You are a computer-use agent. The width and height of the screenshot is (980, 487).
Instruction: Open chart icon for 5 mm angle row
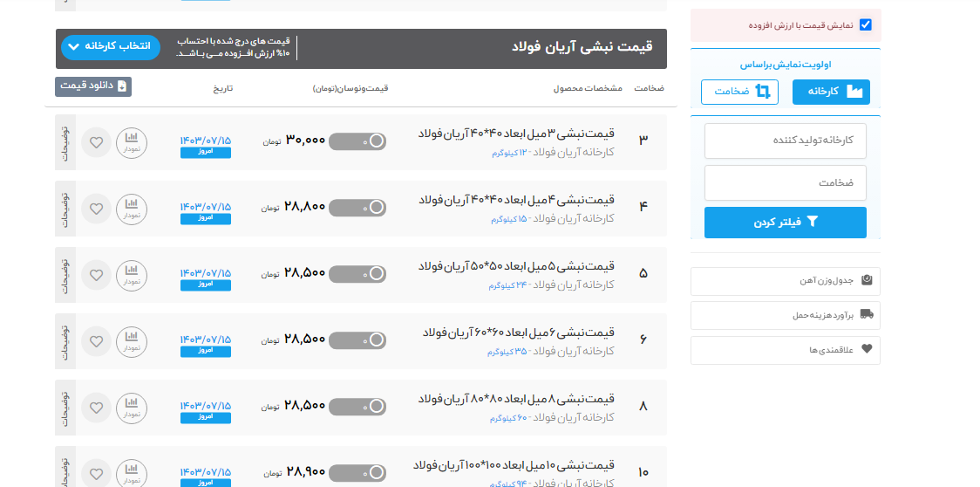pyautogui.click(x=132, y=275)
